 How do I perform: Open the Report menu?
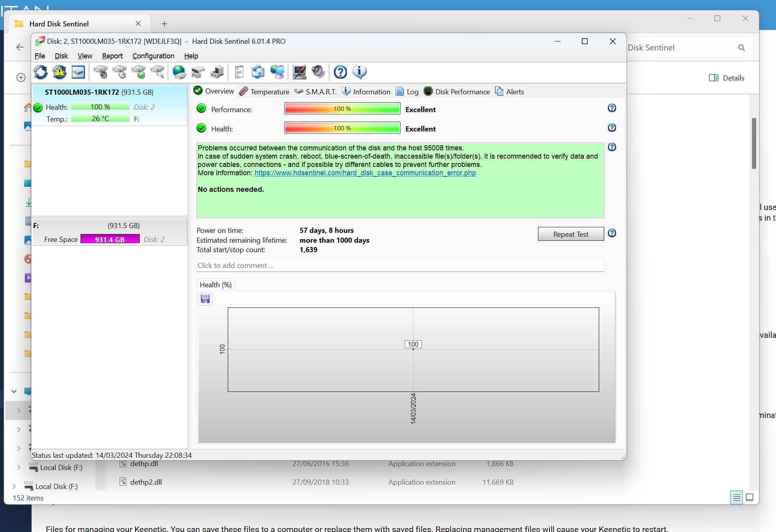point(112,56)
